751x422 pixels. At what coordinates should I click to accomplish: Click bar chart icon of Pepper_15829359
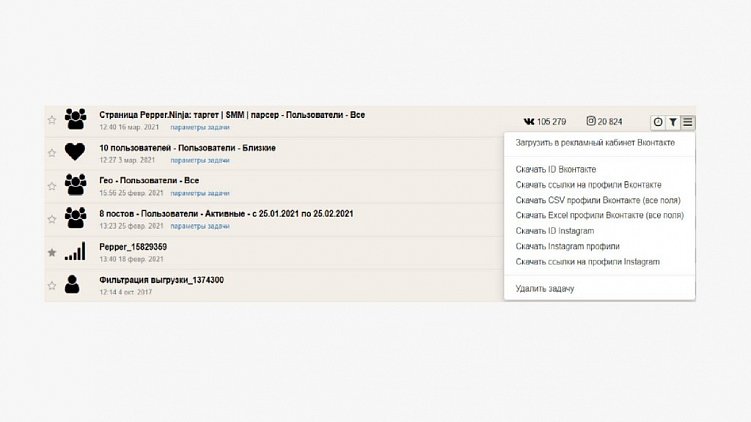click(x=75, y=251)
